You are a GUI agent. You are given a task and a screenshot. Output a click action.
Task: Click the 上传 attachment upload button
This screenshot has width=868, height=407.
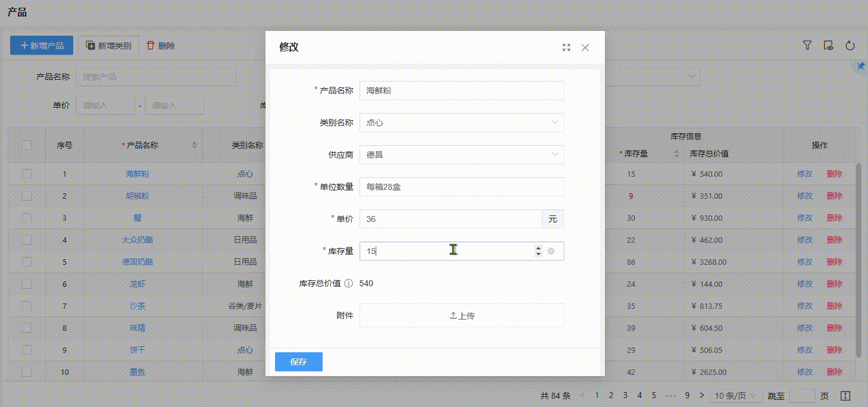(461, 316)
